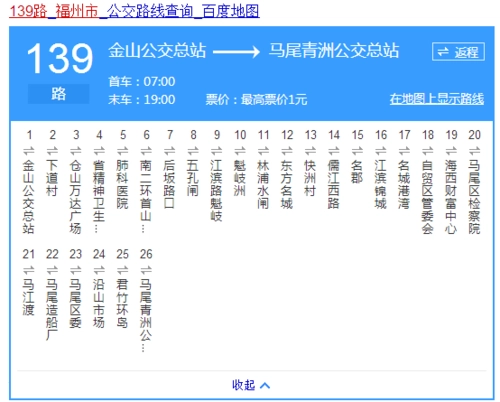The width and height of the screenshot is (500, 402).
Task: Click 首车：07:00 first bus time
Action: point(142,82)
